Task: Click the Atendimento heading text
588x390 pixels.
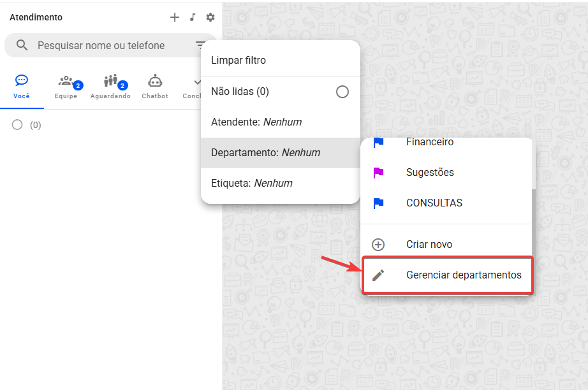Action: [x=36, y=18]
